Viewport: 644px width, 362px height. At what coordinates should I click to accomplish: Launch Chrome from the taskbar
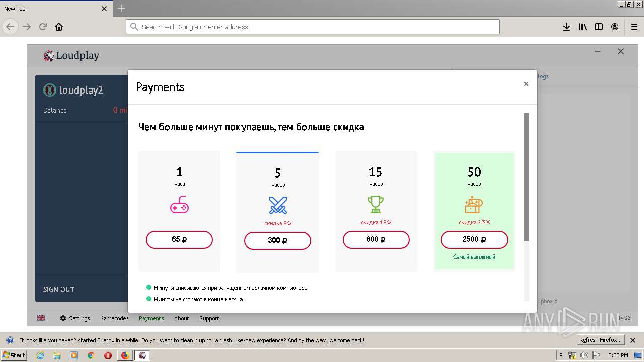pos(91,355)
